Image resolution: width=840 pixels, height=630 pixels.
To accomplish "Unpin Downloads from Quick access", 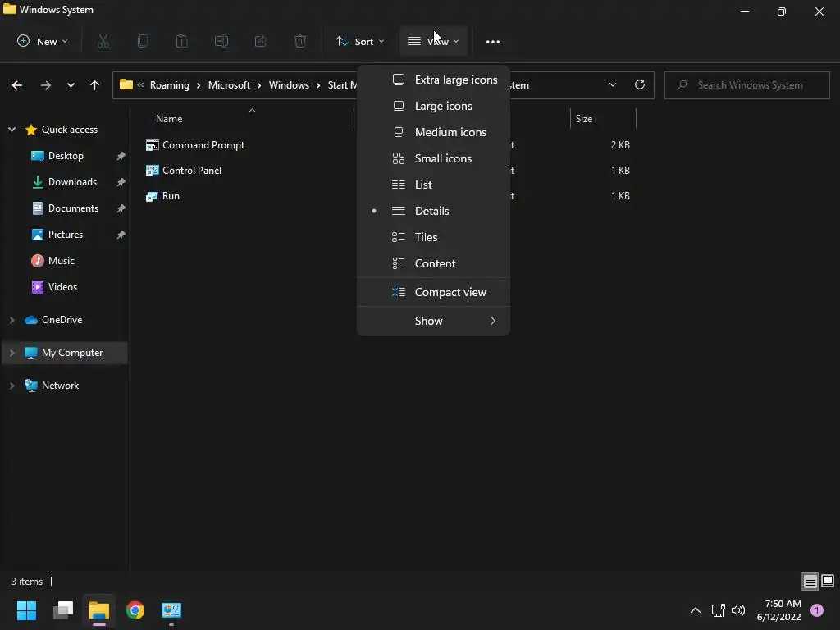I will (x=121, y=182).
